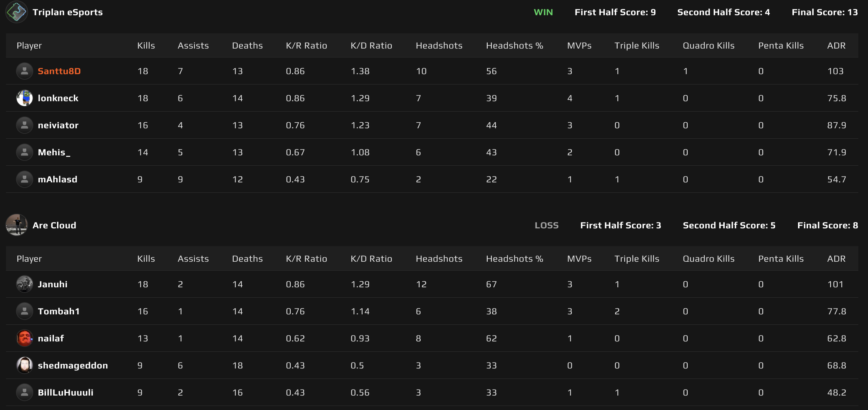
Task: Open lonkneck's avatar icon
Action: (x=24, y=98)
